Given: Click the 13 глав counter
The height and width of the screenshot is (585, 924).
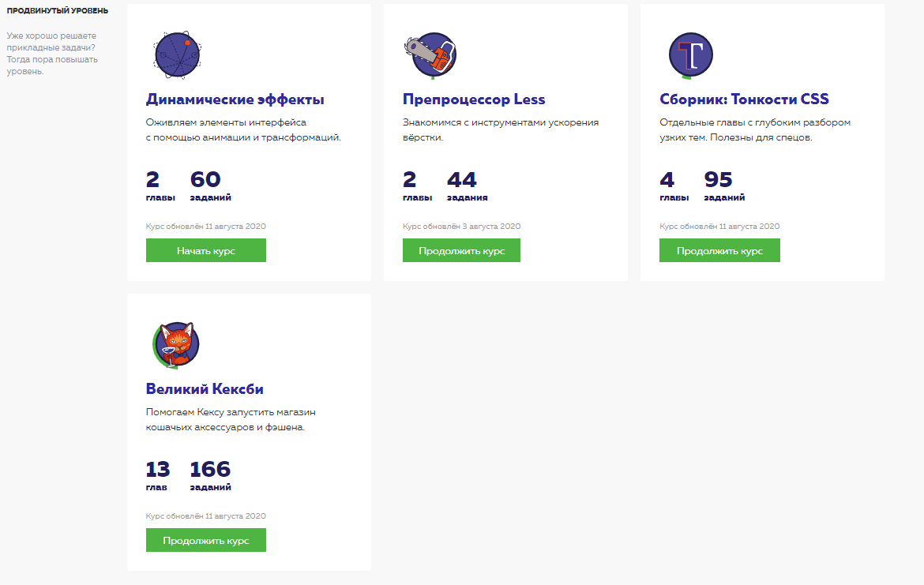Looking at the screenshot, I should [158, 476].
